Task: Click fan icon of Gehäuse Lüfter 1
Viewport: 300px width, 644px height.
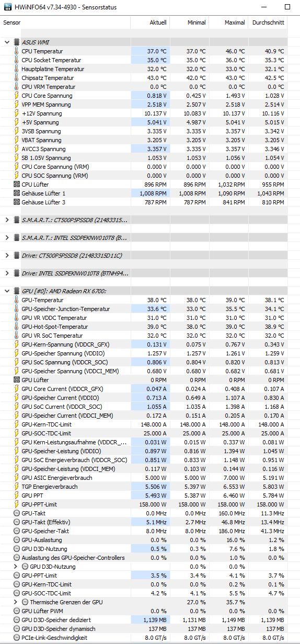Action: click(x=16, y=193)
